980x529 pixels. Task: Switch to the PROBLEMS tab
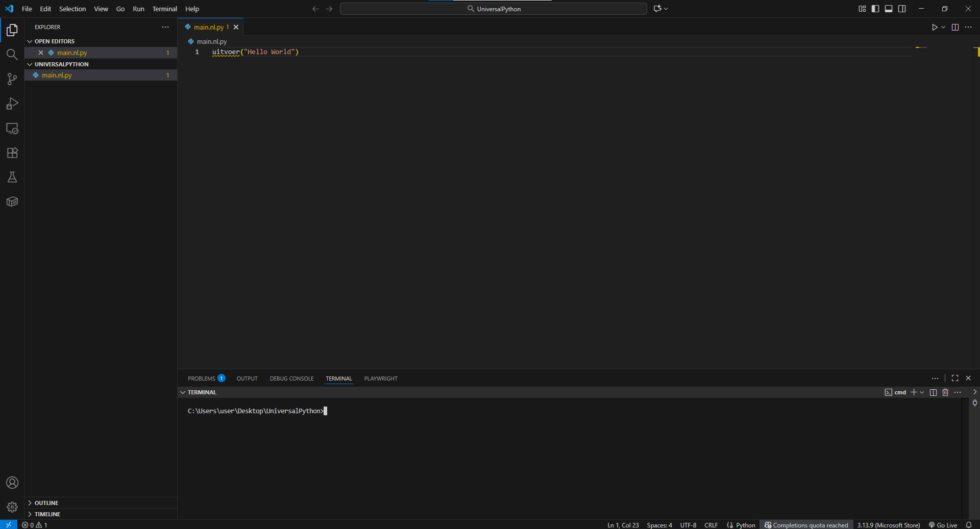(x=202, y=379)
